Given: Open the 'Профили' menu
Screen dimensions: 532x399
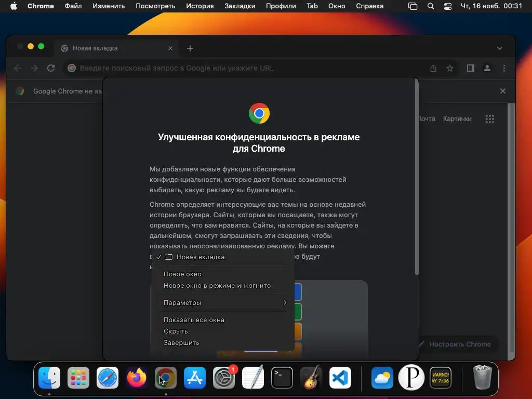Looking at the screenshot, I should coord(281,6).
